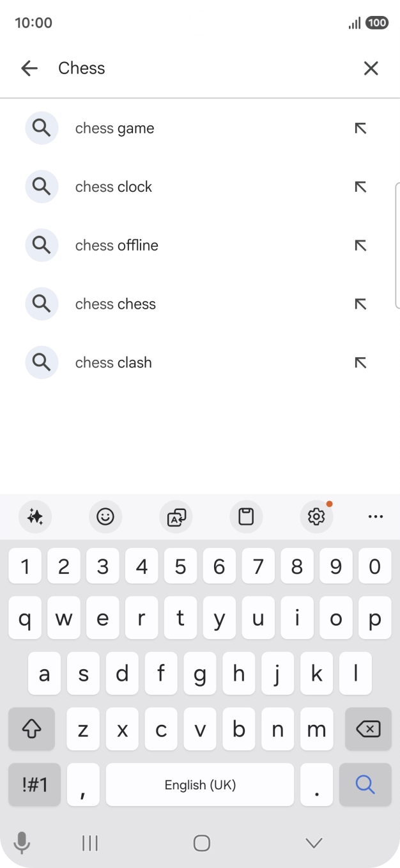Tap the AI sparkle icon on keyboard toolbar

(35, 516)
